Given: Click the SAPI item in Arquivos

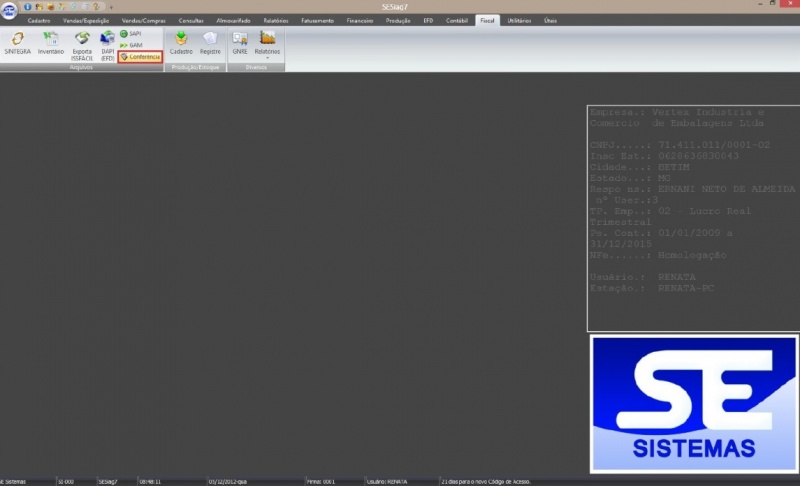Looking at the screenshot, I should point(131,33).
